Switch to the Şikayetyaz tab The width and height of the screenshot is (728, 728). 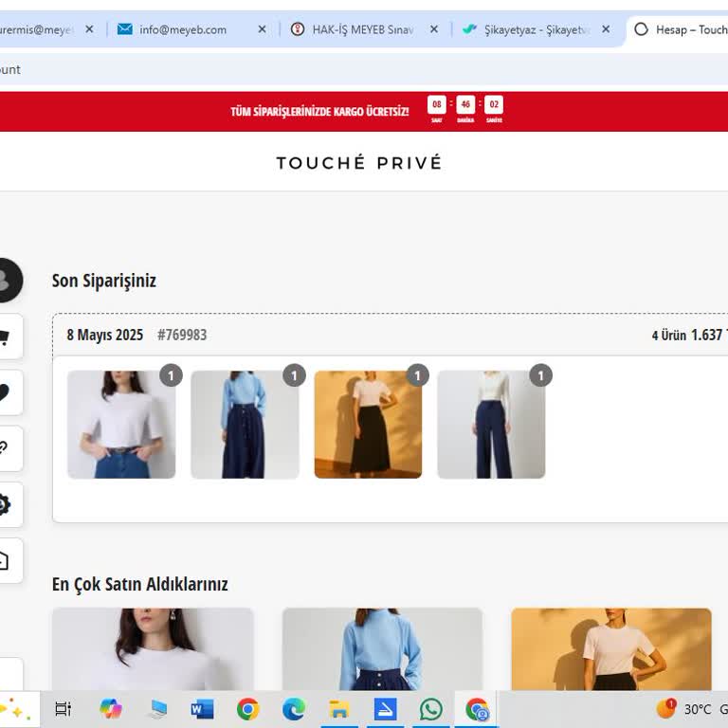(536, 29)
